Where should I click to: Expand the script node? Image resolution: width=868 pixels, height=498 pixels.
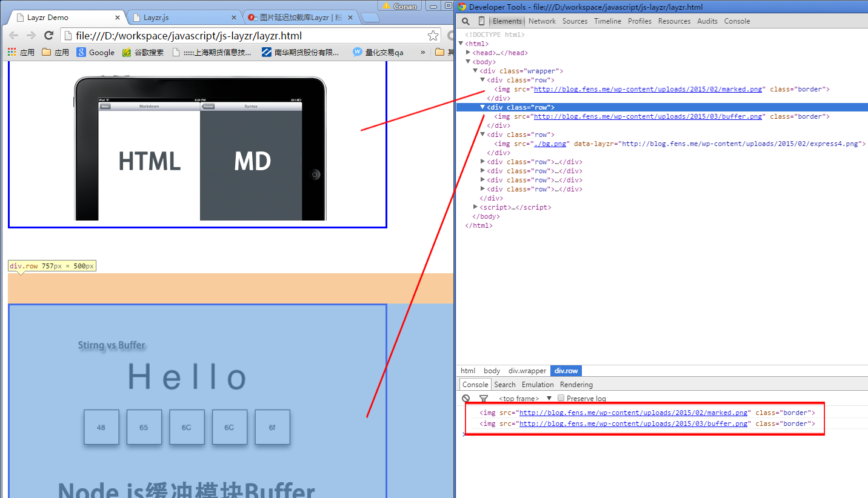476,207
